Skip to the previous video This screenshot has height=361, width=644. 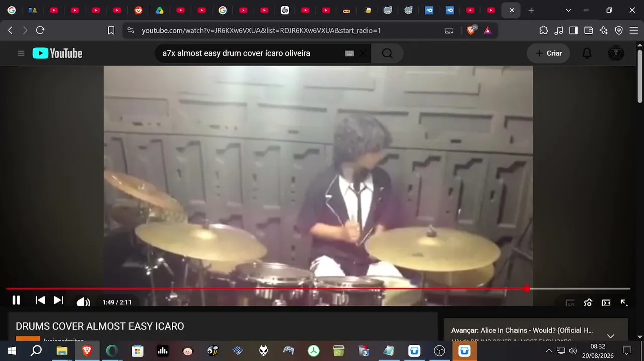tap(40, 300)
